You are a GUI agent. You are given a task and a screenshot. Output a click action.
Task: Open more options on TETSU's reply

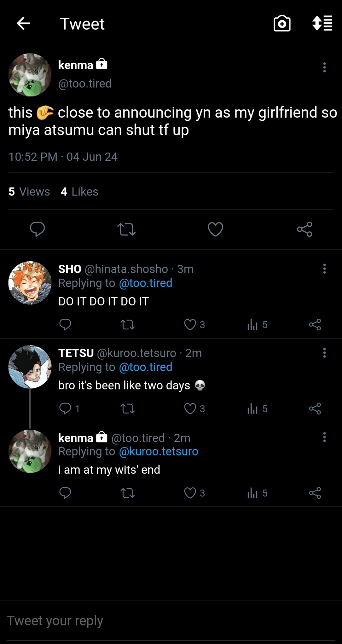click(324, 353)
